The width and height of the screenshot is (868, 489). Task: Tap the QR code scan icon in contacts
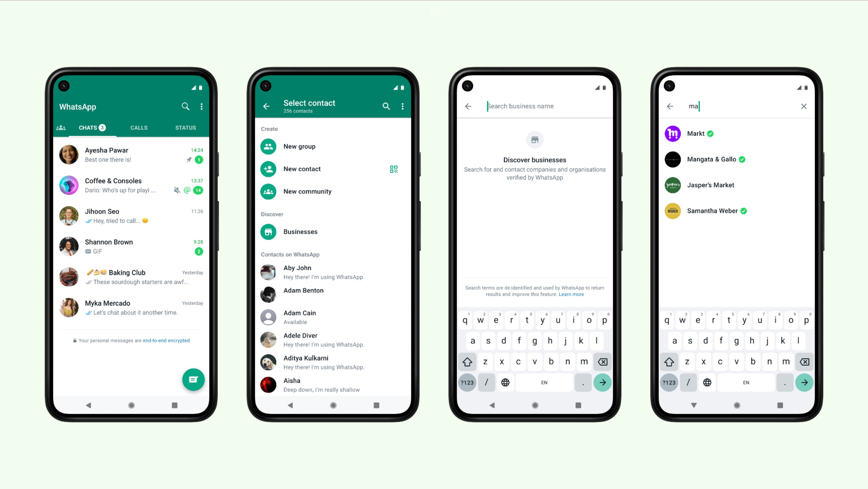[x=393, y=168]
